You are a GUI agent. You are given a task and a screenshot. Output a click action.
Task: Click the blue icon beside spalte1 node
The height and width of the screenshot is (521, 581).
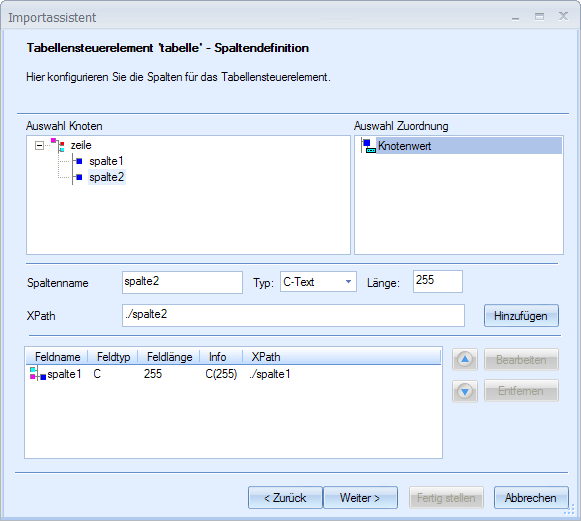79,161
